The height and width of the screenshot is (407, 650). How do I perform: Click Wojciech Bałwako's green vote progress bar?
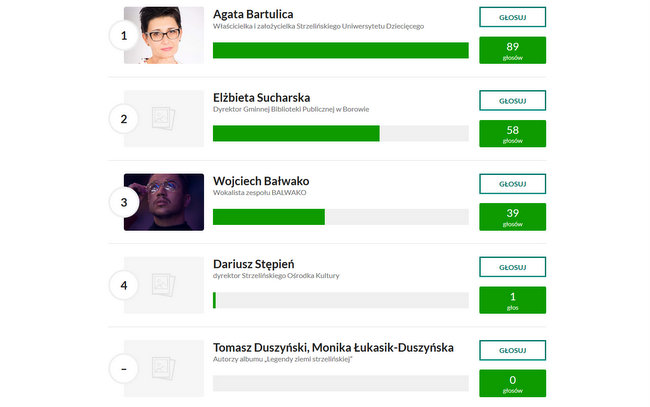(269, 217)
